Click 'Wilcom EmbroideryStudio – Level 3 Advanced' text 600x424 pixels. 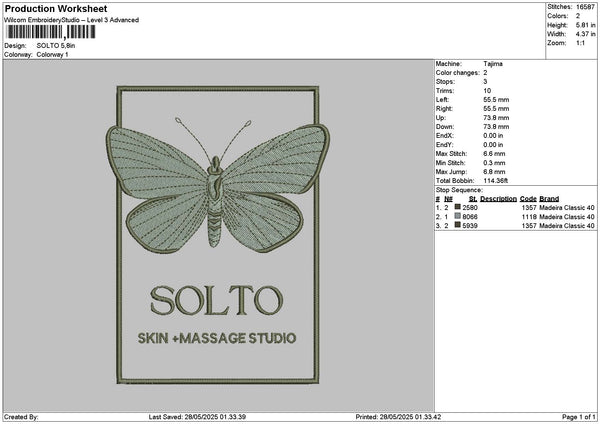click(72, 20)
